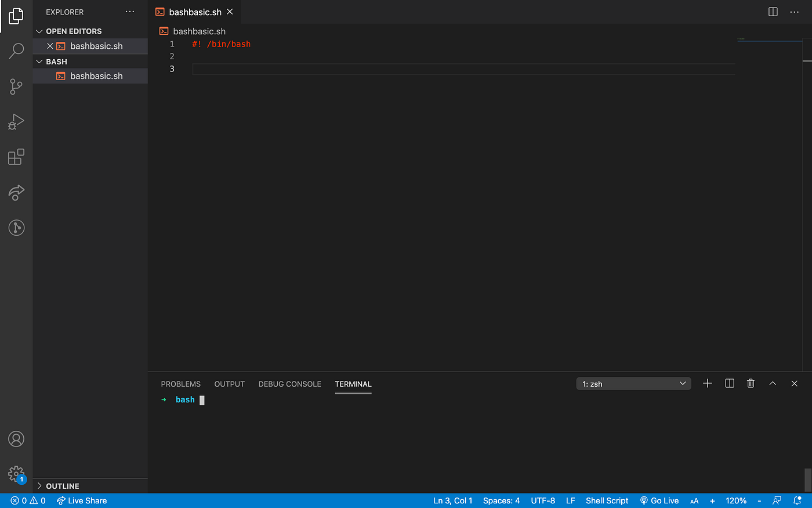Screen dimensions: 812x508
Task: Open the Explorer view in activity bar
Action: click(16, 16)
